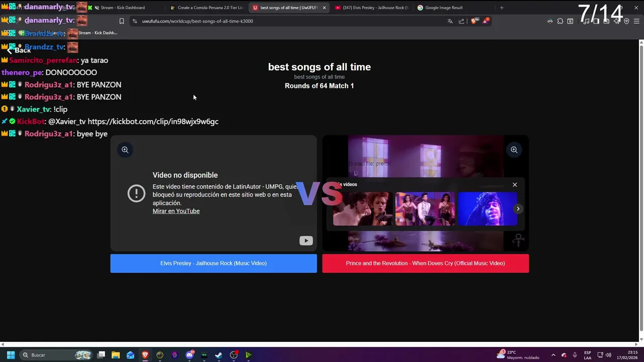Follow the Mirar en YouTube link
Image resolution: width=644 pixels, height=362 pixels.
[x=176, y=211]
